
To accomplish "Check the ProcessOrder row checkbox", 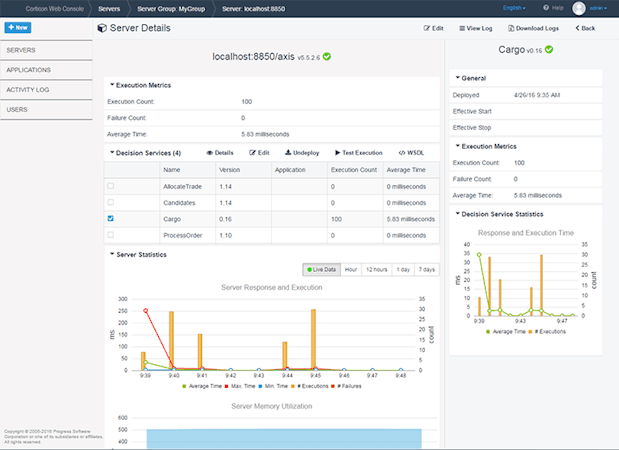I will (x=111, y=235).
